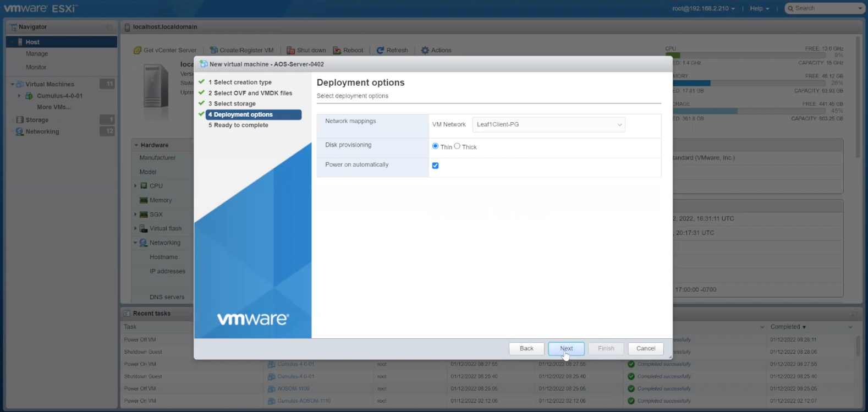Screen dimensions: 868x412
Task: Go to step 2 Select OVF and VMDK files
Action: [x=250, y=93]
